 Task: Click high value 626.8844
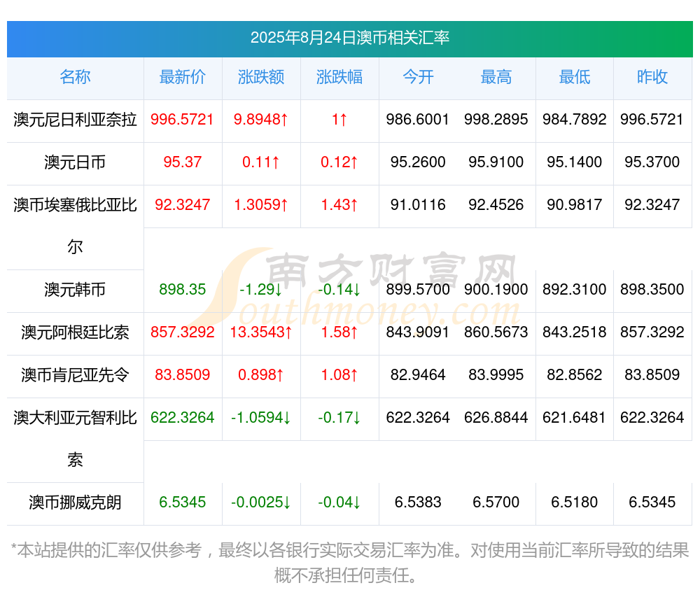pos(496,418)
